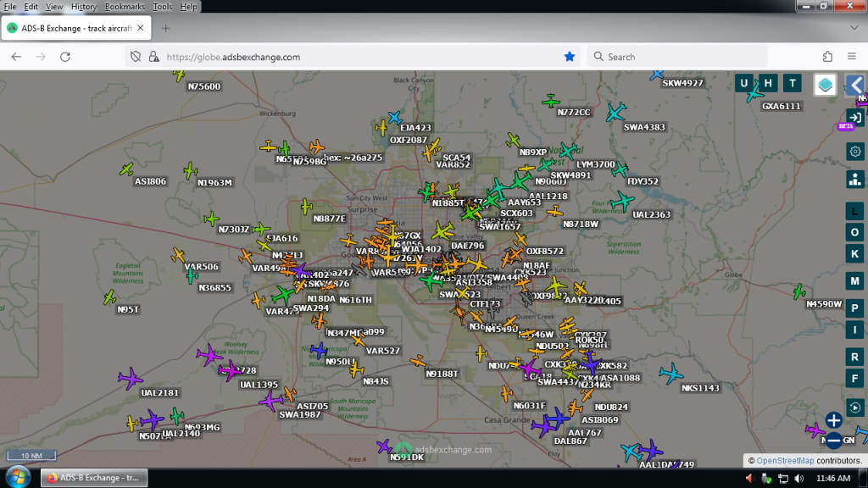This screenshot has width=868, height=488.
Task: Select aircraft NKS1143 plane icon
Action: pos(671,374)
